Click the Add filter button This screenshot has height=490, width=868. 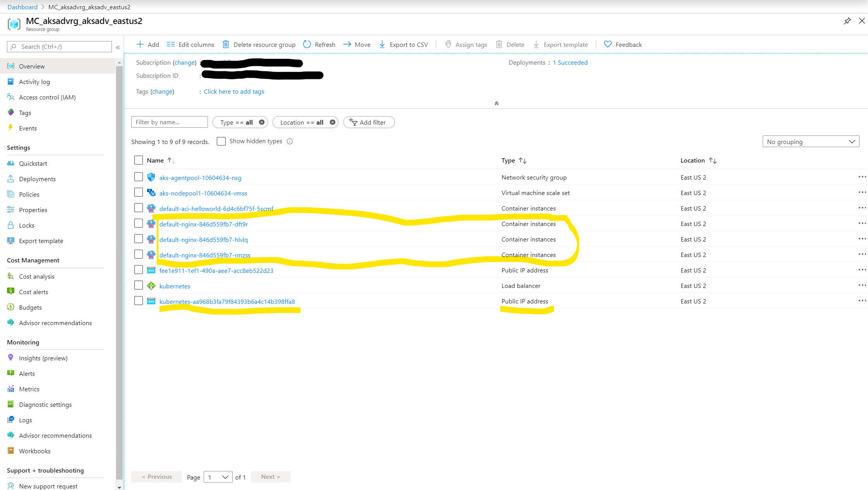[369, 122]
